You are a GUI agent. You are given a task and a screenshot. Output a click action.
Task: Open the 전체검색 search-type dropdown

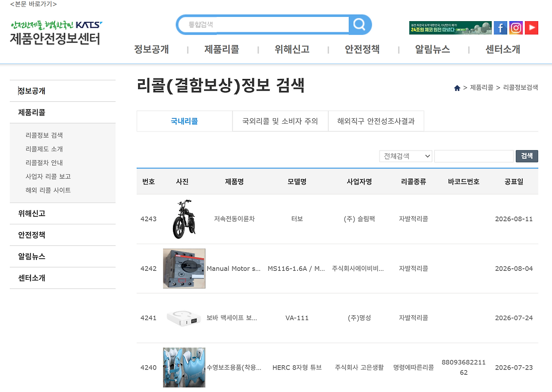(406, 156)
